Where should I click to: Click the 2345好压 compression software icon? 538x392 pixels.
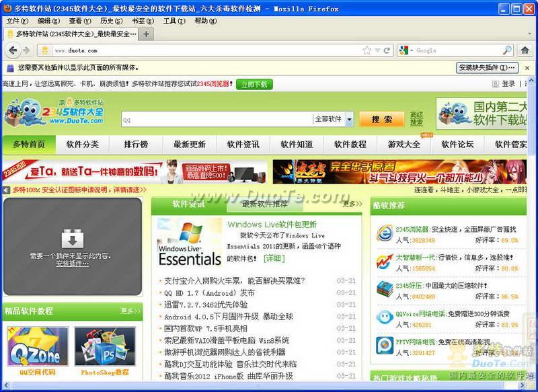click(385, 290)
